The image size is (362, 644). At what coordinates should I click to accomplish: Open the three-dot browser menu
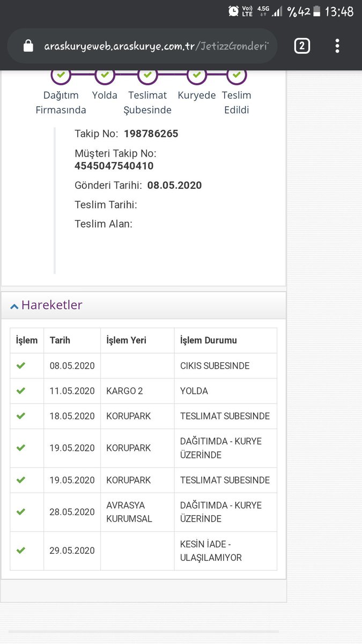tap(337, 46)
